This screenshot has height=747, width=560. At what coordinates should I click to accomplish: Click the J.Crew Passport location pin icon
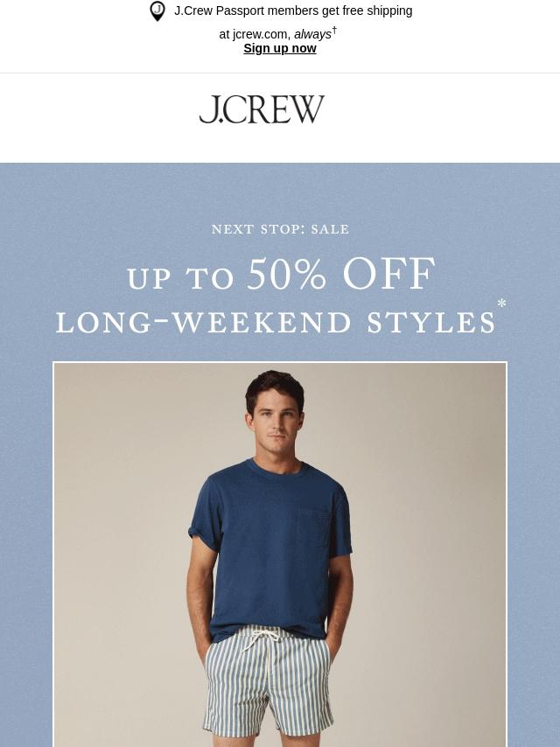point(157,11)
